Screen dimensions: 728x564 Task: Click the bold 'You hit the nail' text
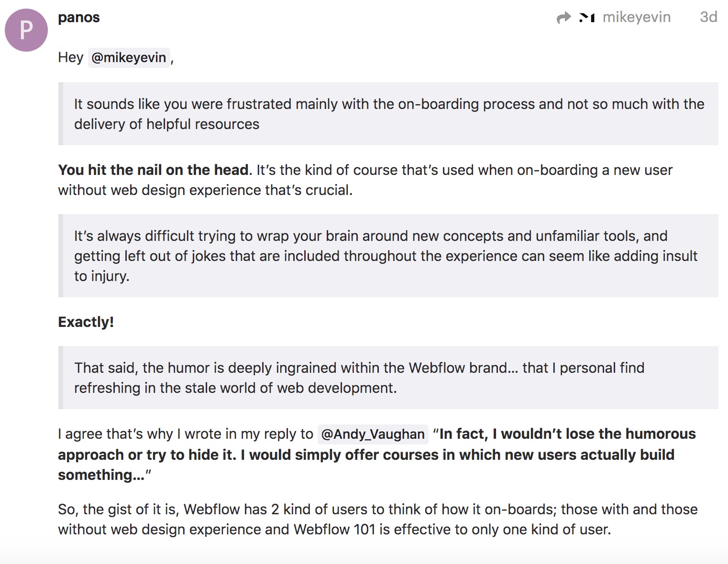click(x=153, y=170)
